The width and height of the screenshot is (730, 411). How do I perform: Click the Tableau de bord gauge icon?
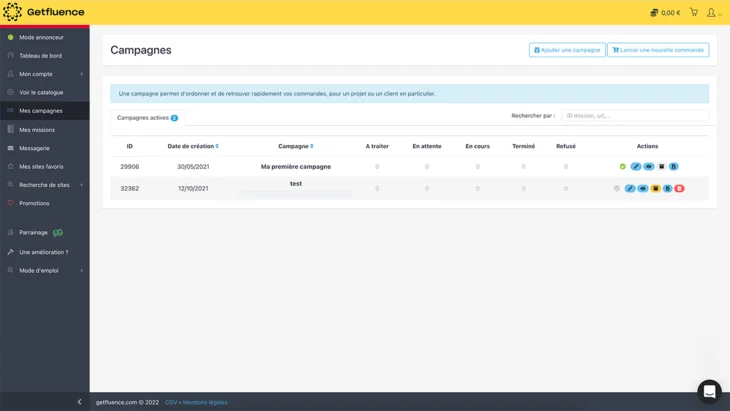pyautogui.click(x=11, y=55)
